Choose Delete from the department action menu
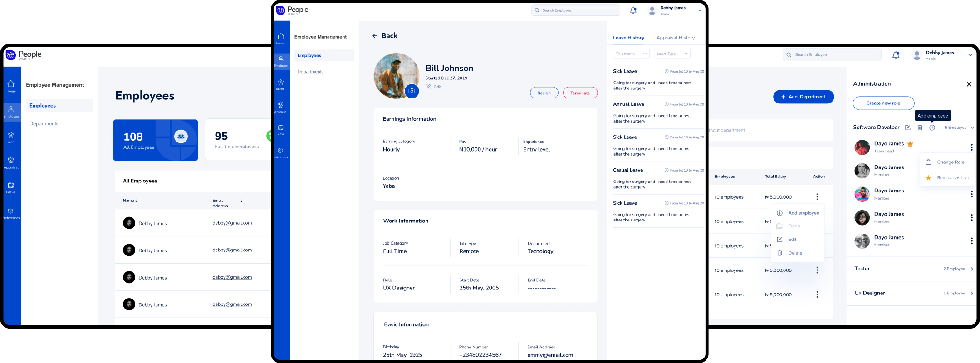The width and height of the screenshot is (980, 363). 789,253
